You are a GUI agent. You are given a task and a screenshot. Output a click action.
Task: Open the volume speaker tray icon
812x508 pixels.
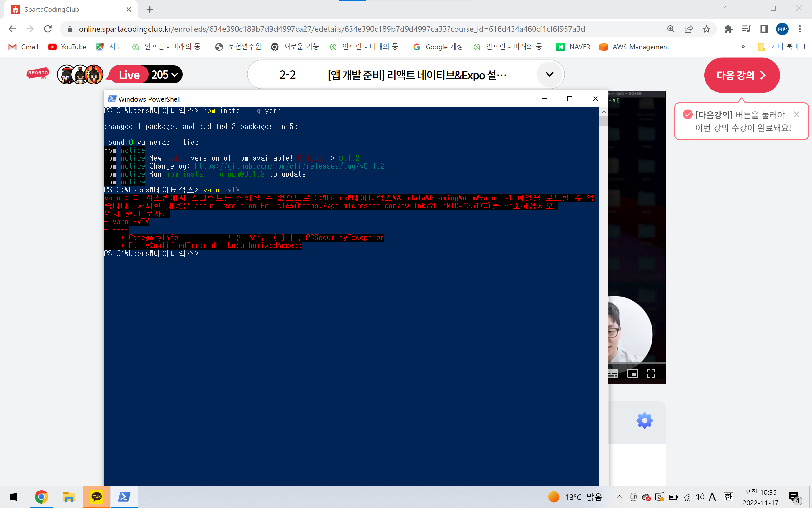tap(700, 497)
